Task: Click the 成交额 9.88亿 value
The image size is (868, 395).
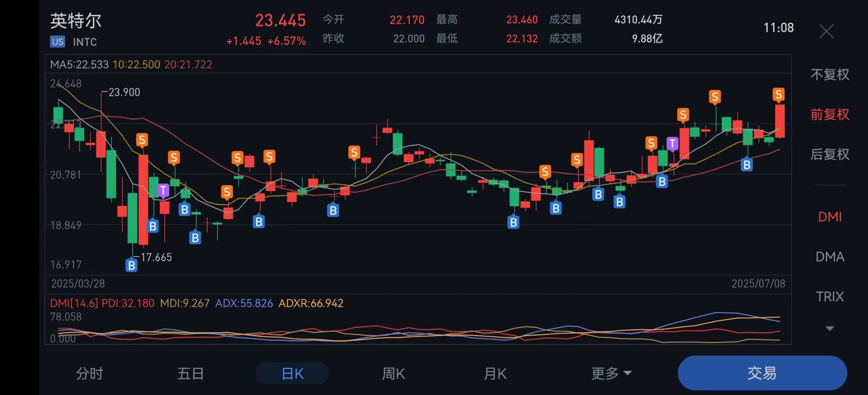Action: coord(647,38)
